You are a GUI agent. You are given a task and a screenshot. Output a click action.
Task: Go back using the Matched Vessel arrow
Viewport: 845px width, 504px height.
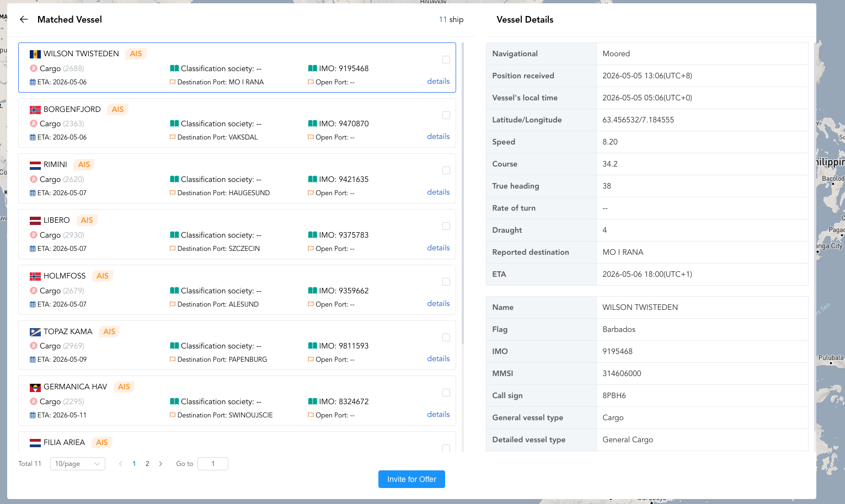pos(24,19)
